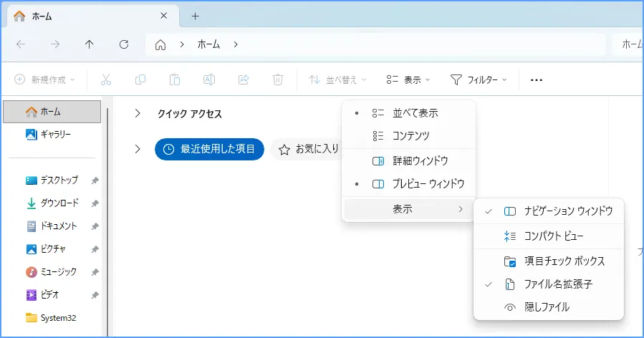
Task: Click pin icon beside ビデオ
Action: [95, 295]
